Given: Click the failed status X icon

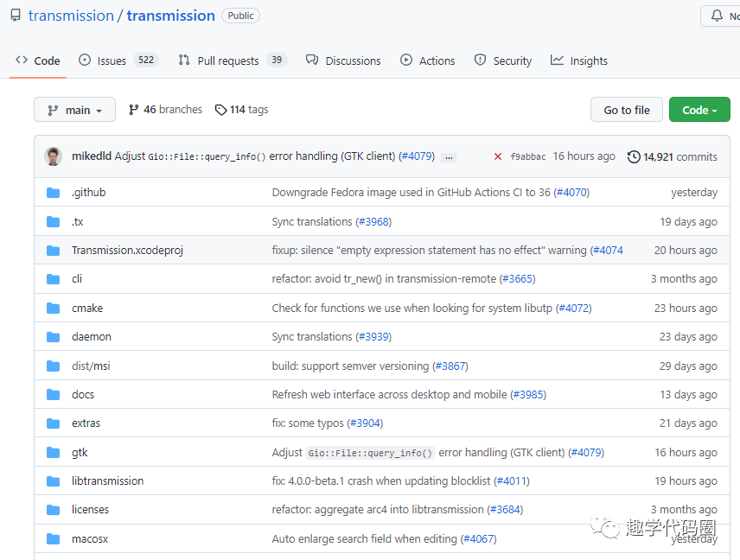Looking at the screenshot, I should (498, 156).
